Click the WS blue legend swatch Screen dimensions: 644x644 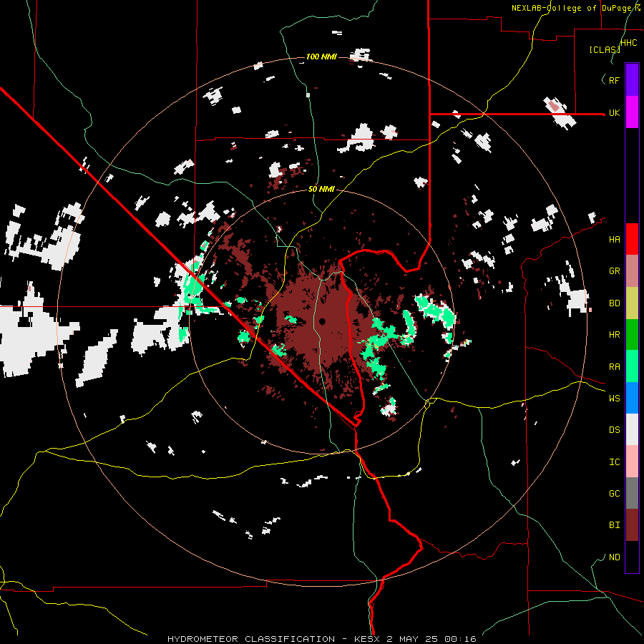click(632, 398)
